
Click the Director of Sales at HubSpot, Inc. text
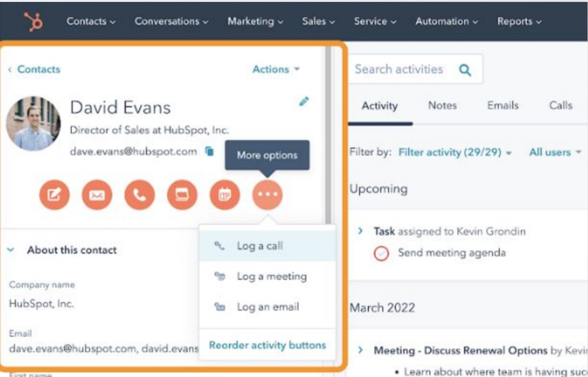point(149,130)
